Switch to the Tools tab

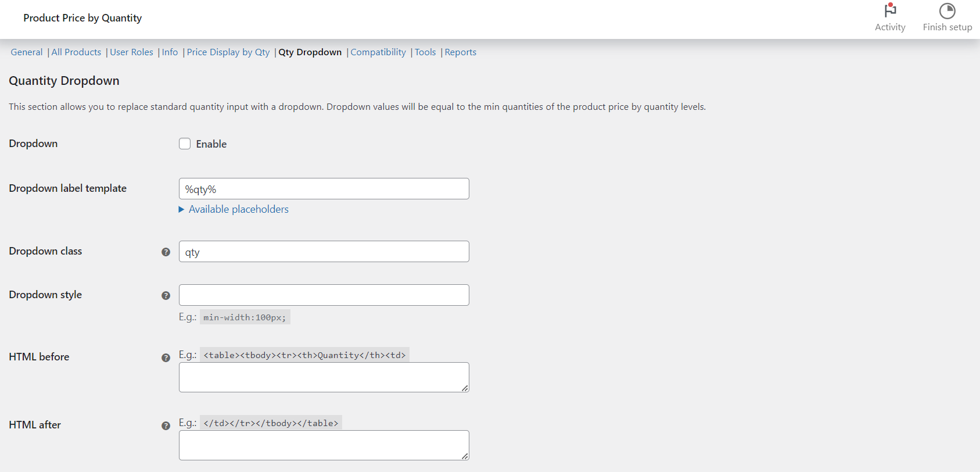pos(425,52)
